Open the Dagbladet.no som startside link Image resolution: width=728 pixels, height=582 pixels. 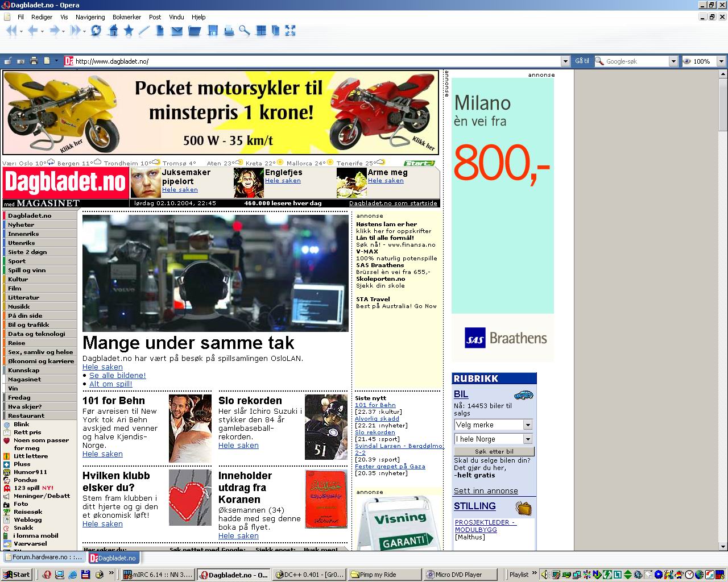(x=393, y=203)
